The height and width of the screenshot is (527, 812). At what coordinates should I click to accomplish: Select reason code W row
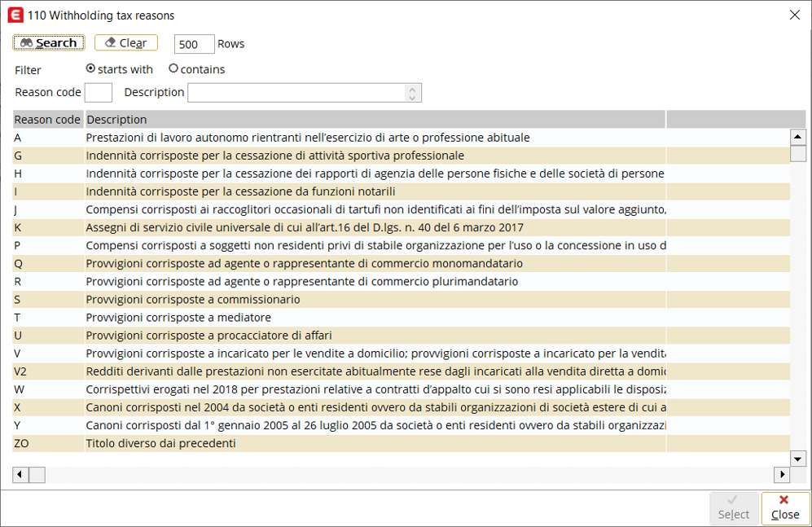pyautogui.click(x=402, y=389)
